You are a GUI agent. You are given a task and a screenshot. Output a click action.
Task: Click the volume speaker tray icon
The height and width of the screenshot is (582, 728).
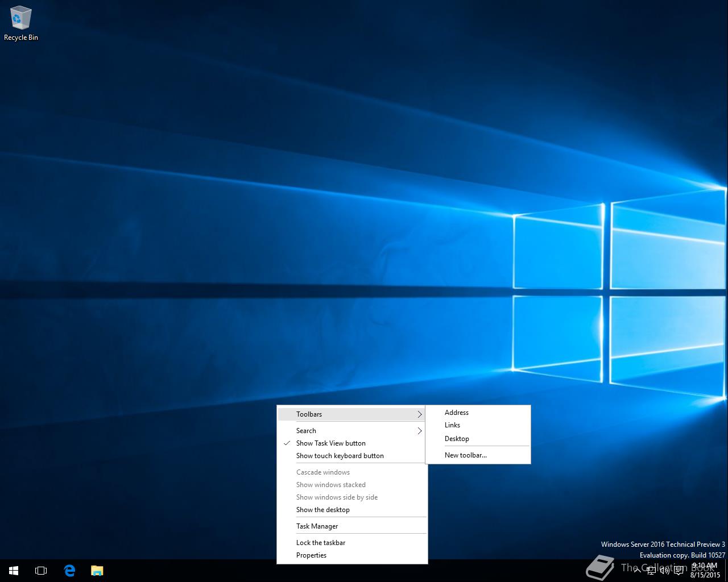pos(664,571)
